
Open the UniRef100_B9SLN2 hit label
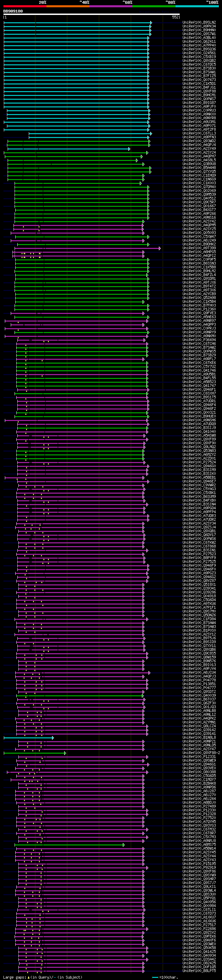tap(199, 23)
